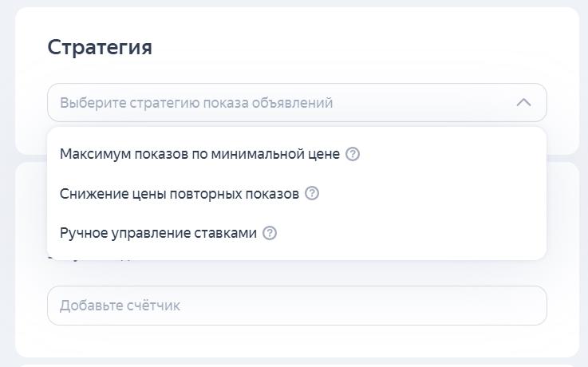Viewport: 588px width, 367px height.
Task: Click the strategy selector placeholder text
Action: 196,103
